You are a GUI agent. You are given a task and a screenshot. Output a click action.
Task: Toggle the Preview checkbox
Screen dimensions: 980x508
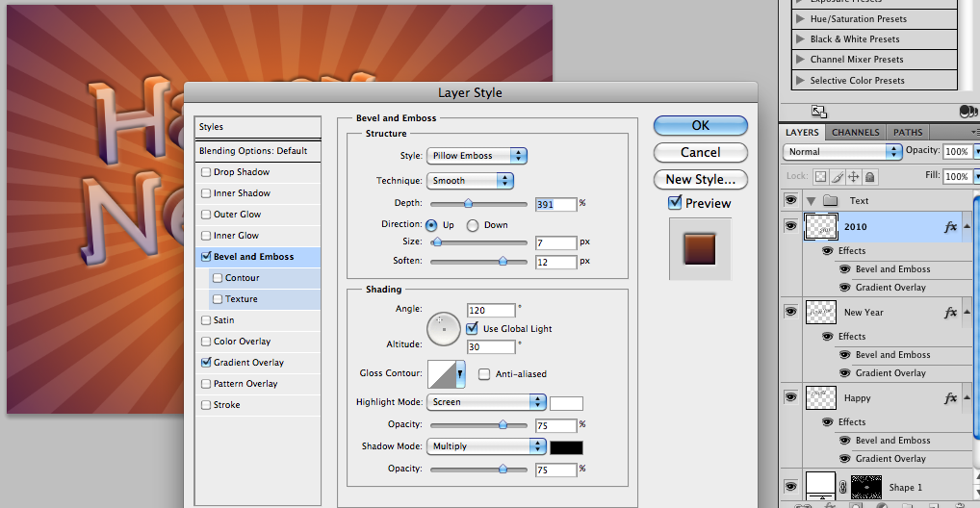coord(675,202)
